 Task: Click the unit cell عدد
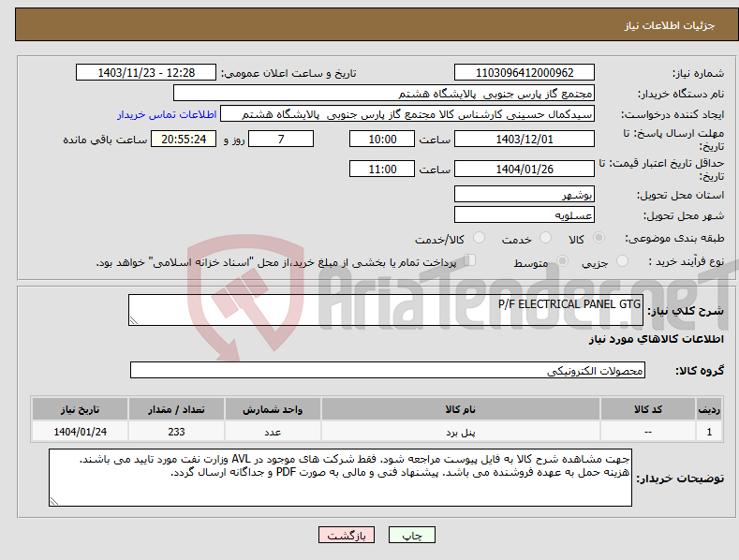pyautogui.click(x=273, y=432)
